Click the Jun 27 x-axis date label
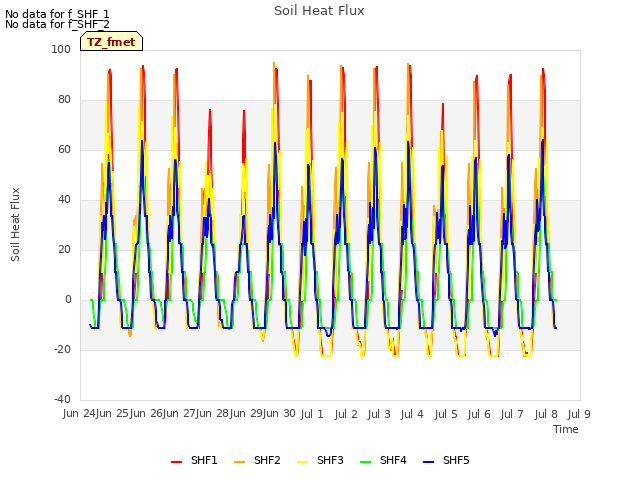Viewport: 640px width, 480px height. coord(180,414)
